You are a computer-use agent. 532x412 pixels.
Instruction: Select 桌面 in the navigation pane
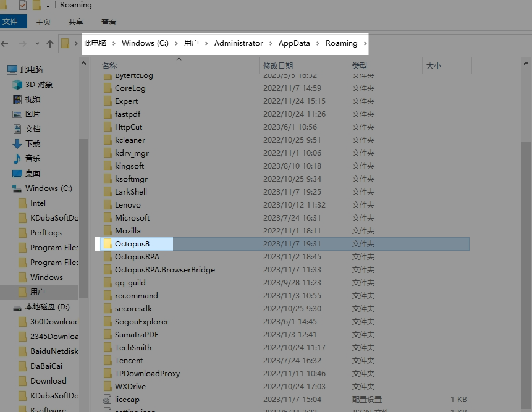click(27, 174)
